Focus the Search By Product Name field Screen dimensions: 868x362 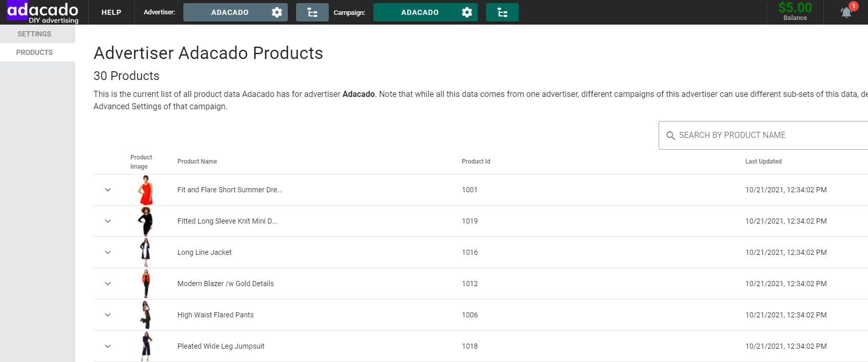[763, 135]
